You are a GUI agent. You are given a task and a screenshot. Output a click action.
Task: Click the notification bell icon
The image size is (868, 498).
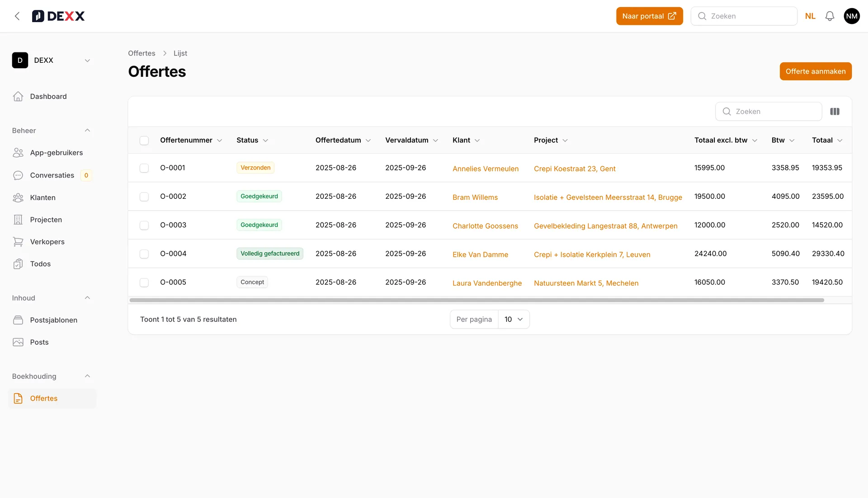coord(830,16)
